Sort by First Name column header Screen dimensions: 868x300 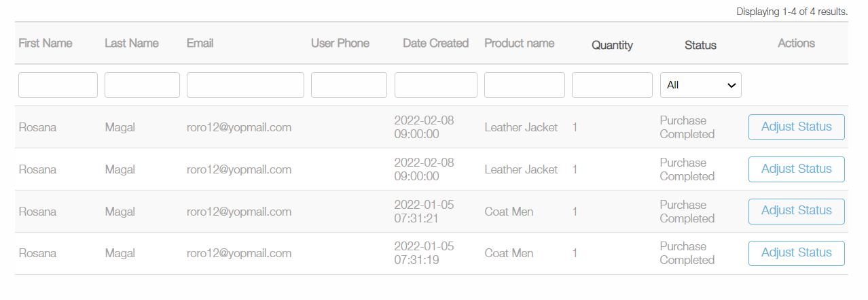pyautogui.click(x=46, y=44)
